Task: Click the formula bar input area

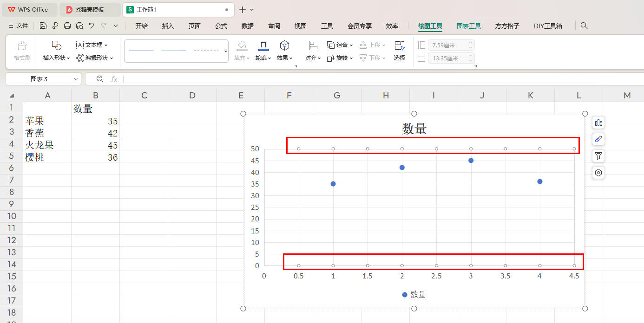Action: 383,79
